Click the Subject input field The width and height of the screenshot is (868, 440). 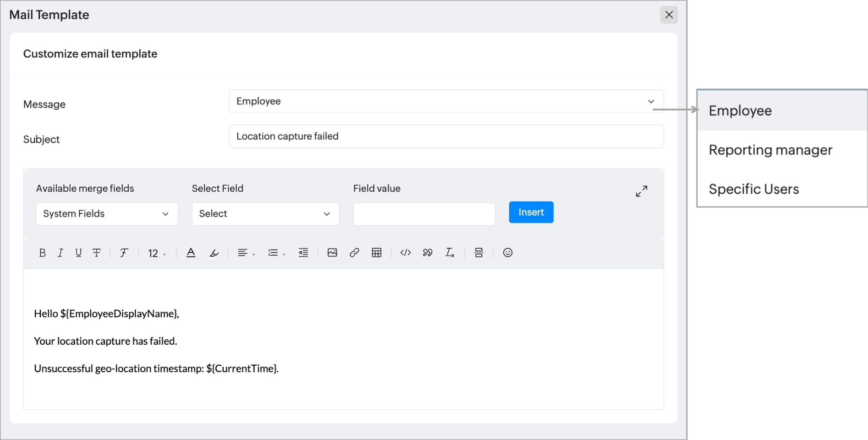[446, 136]
